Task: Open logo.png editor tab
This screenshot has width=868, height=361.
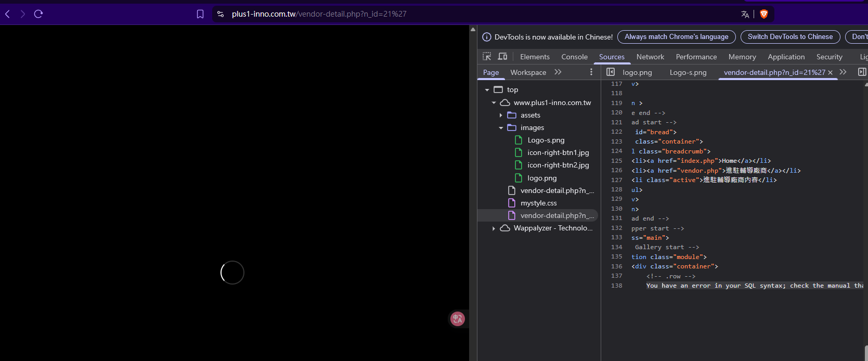Action: (637, 72)
